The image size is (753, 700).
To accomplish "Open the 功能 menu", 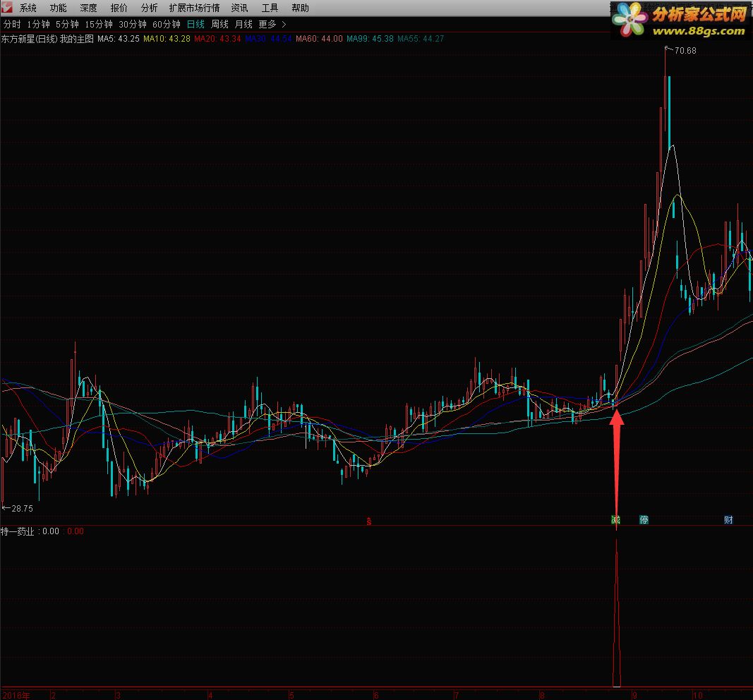I will (x=58, y=8).
